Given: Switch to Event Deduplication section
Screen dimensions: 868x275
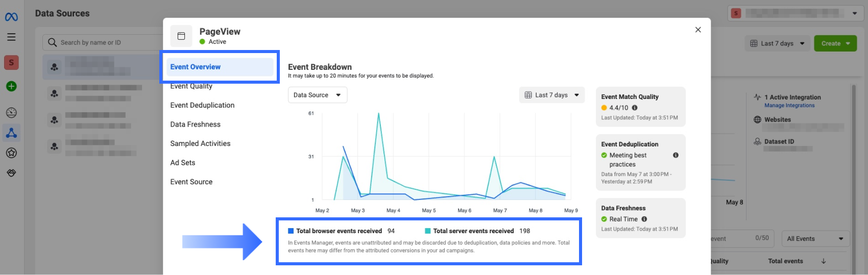Looking at the screenshot, I should [202, 105].
